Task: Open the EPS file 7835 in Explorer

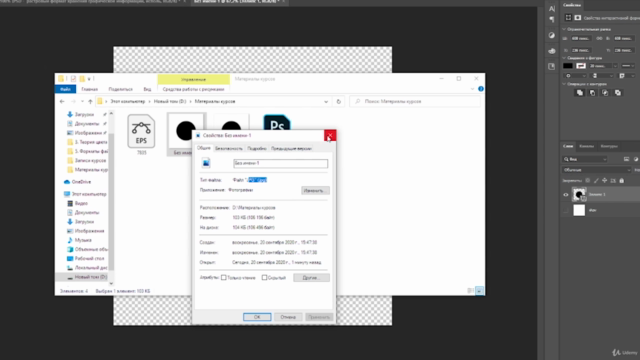Action: 141,135
